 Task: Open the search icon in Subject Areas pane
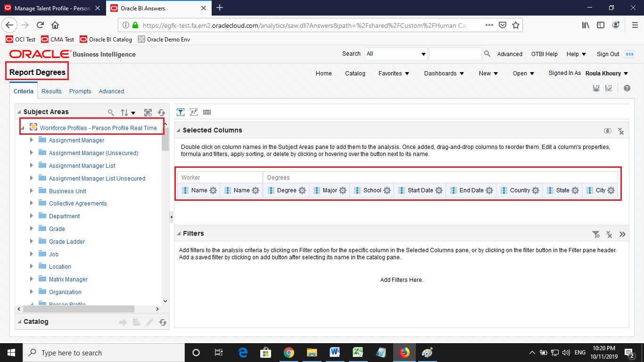click(111, 112)
